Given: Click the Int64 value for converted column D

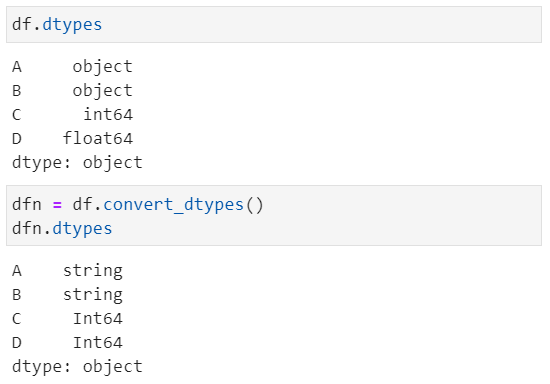Looking at the screenshot, I should pyautogui.click(x=98, y=343).
